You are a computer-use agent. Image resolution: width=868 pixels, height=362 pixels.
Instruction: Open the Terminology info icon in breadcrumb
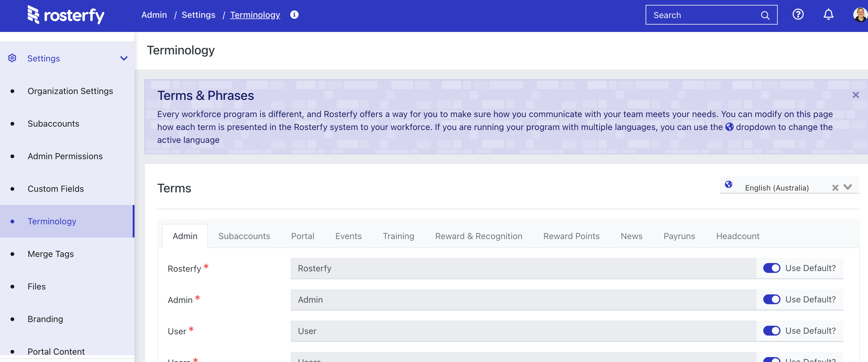(294, 15)
